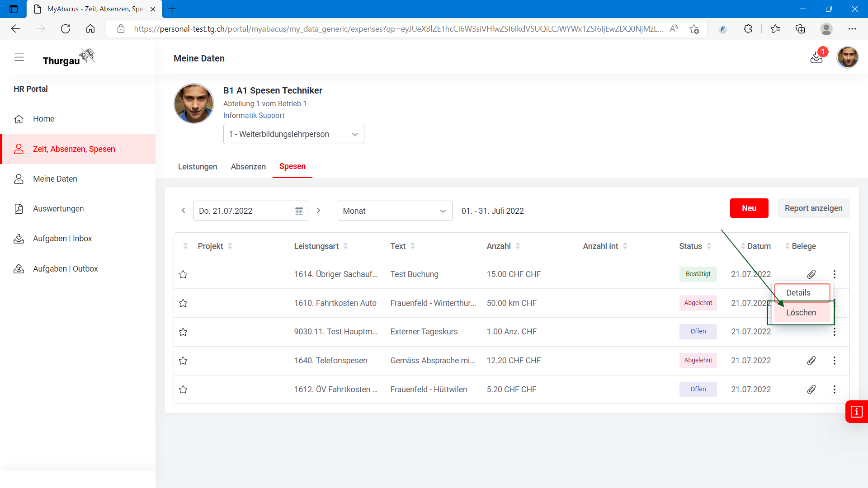The height and width of the screenshot is (488, 868).
Task: Star the Test Buchung expense row
Action: 183,274
